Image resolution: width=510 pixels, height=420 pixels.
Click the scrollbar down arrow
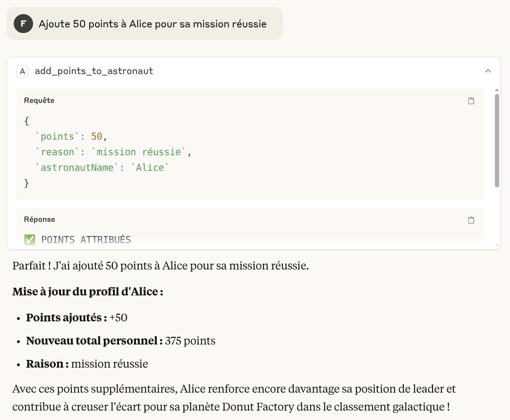coord(497,245)
